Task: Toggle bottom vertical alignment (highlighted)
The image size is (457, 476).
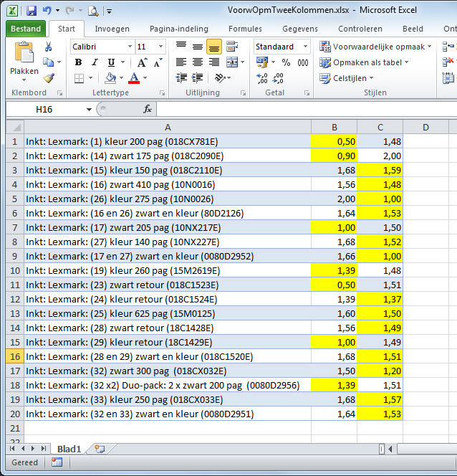Action: coord(213,47)
